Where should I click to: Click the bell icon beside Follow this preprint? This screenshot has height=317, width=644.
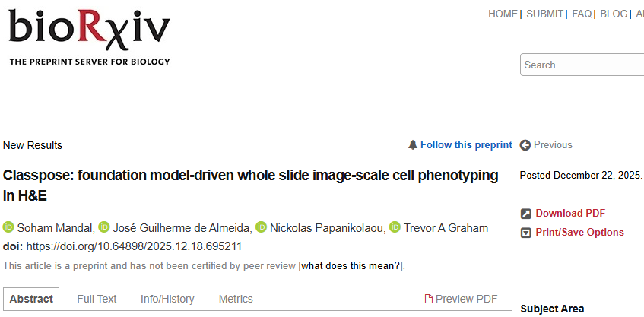[413, 145]
